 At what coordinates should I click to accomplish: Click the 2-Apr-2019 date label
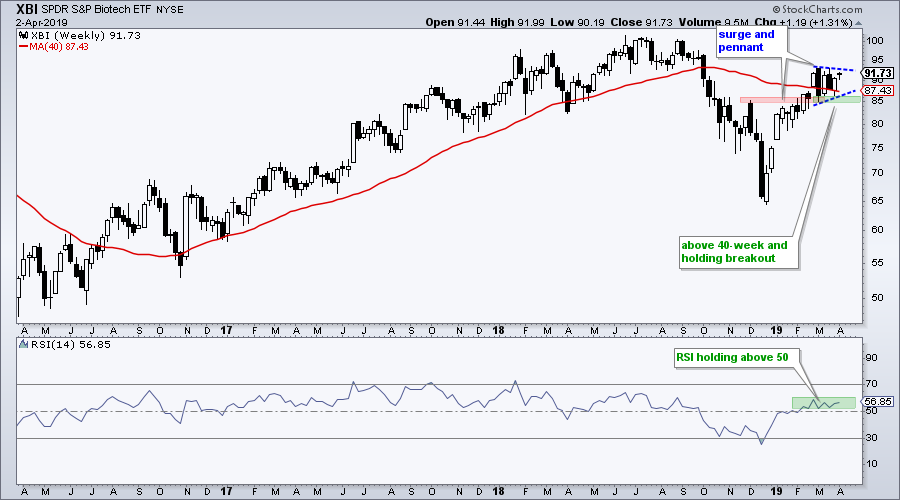coord(42,23)
